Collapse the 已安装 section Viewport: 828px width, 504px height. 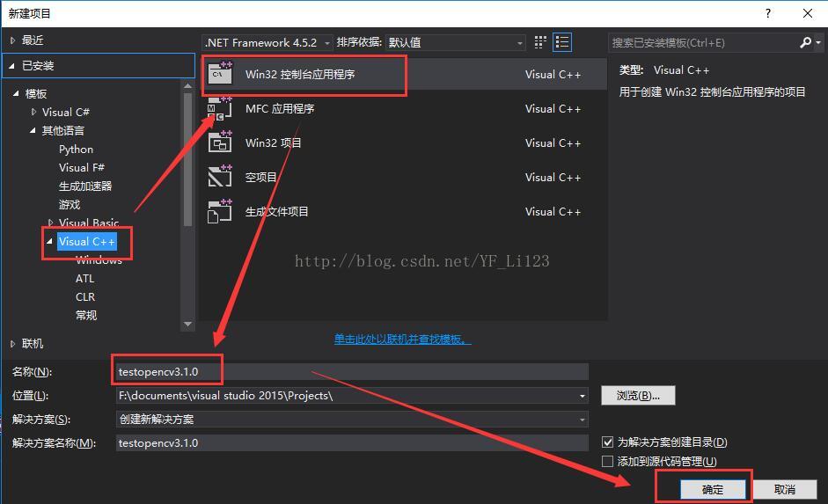11,66
